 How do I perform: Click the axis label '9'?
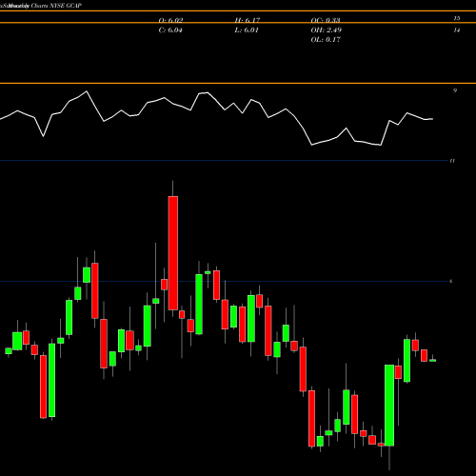(x=455, y=90)
